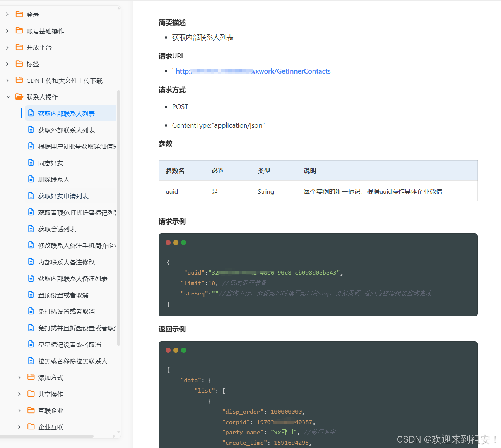Expand the 标签 folder chevron

[7, 64]
